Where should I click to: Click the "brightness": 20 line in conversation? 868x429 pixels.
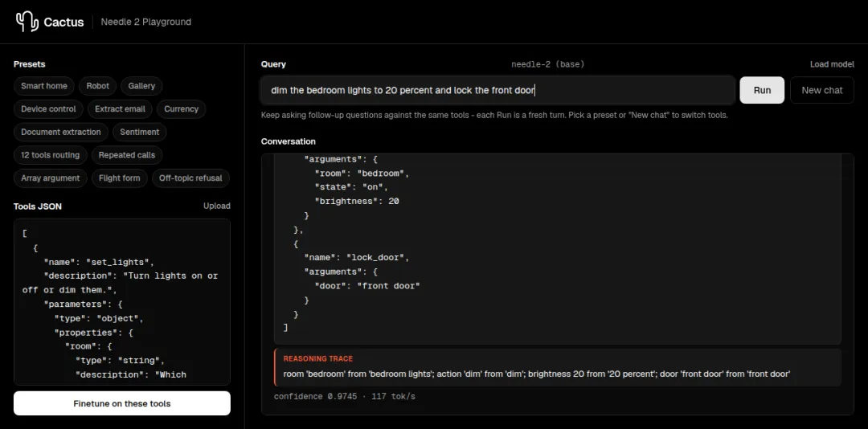(x=357, y=201)
